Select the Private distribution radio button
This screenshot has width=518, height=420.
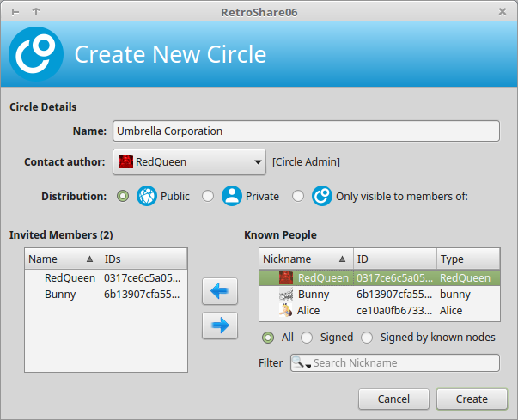[208, 196]
